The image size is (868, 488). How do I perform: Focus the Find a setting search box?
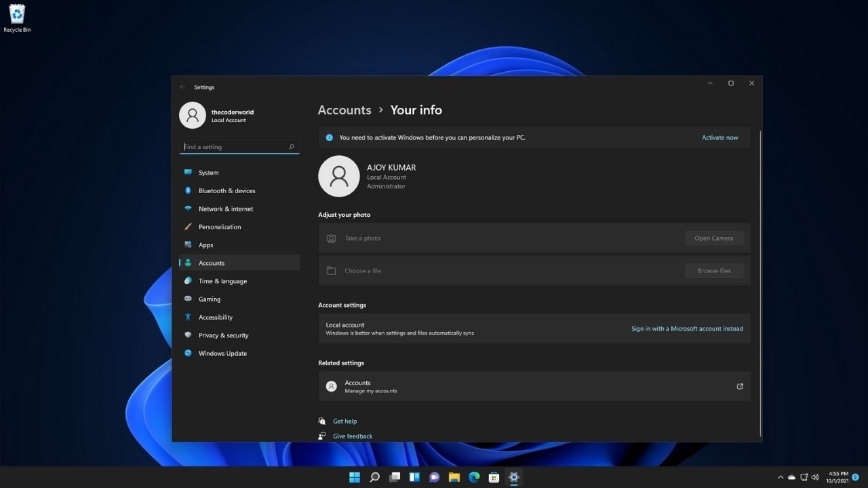[x=239, y=146]
